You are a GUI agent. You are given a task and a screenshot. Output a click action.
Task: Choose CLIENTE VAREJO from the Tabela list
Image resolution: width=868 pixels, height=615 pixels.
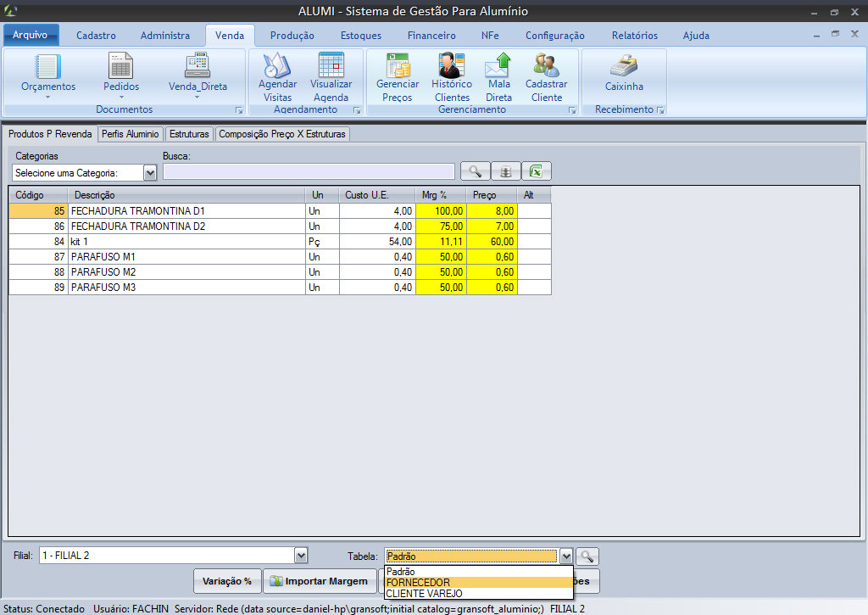[479, 594]
